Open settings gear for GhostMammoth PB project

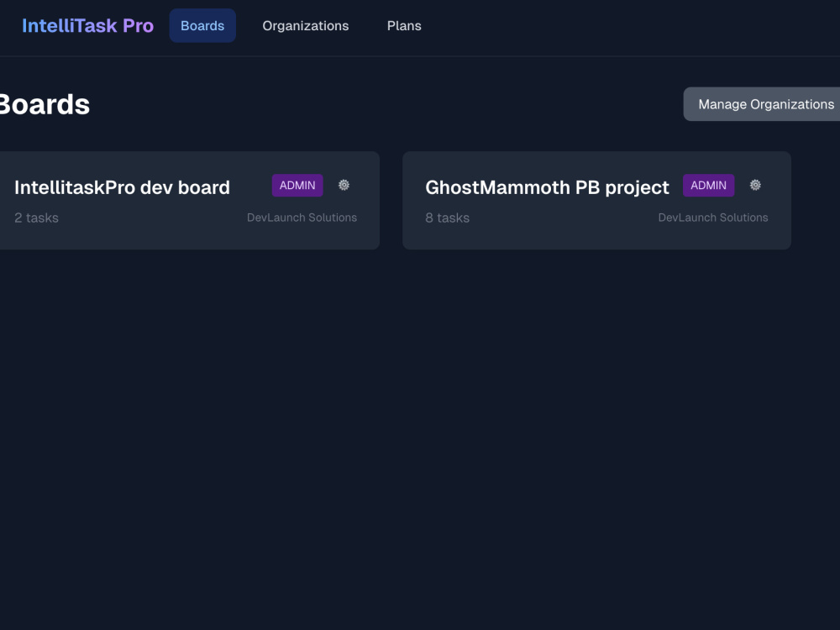755,186
